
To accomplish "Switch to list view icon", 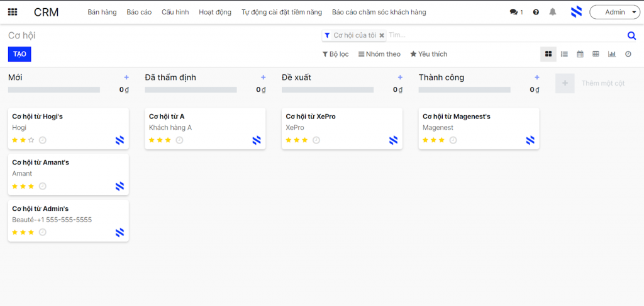I will (564, 54).
